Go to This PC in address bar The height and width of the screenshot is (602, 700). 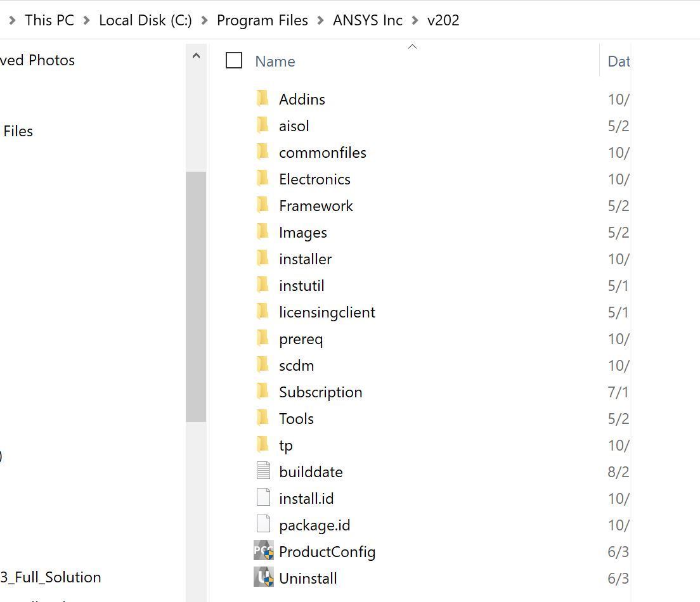tap(49, 20)
